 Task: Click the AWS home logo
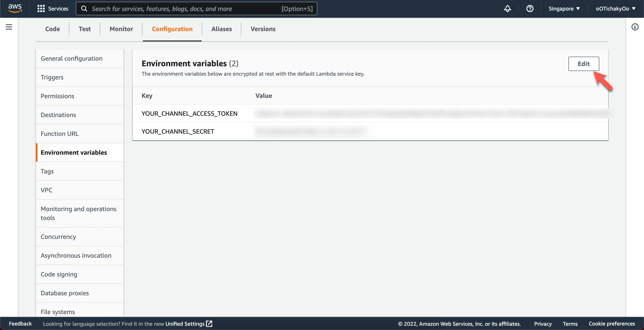point(15,8)
